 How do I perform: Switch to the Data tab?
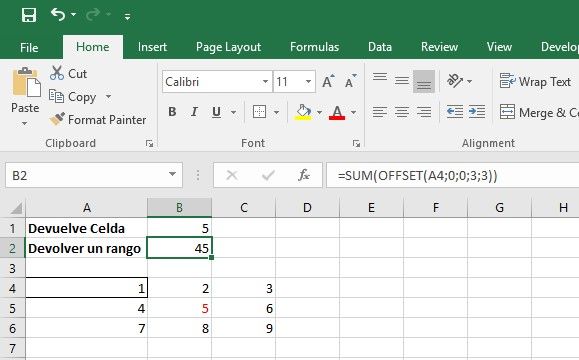[x=380, y=47]
